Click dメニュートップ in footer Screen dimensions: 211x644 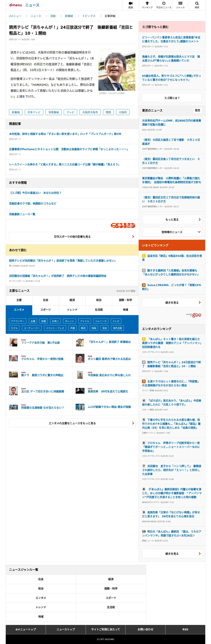tap(26, 629)
